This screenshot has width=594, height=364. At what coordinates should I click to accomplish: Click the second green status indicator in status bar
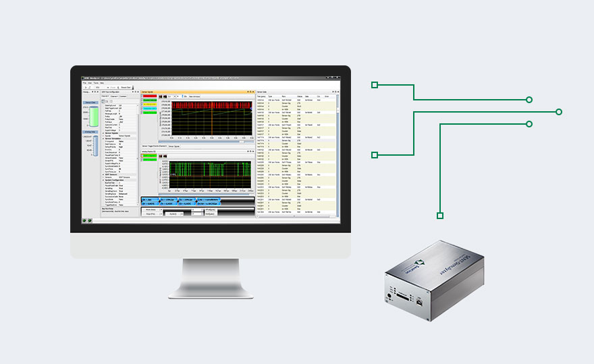[x=90, y=220]
